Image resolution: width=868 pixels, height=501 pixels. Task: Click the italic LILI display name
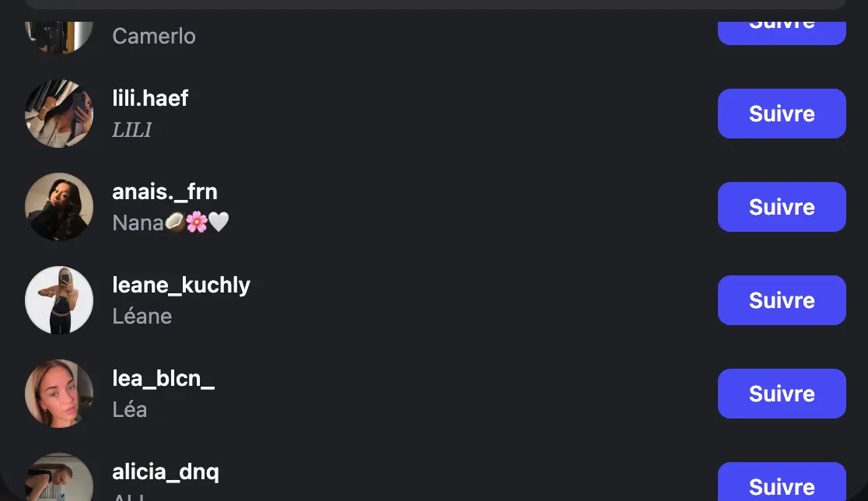click(x=132, y=130)
